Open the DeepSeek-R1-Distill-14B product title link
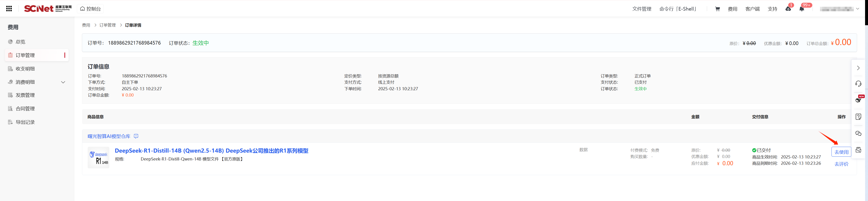The height and width of the screenshot is (201, 868). (x=211, y=151)
